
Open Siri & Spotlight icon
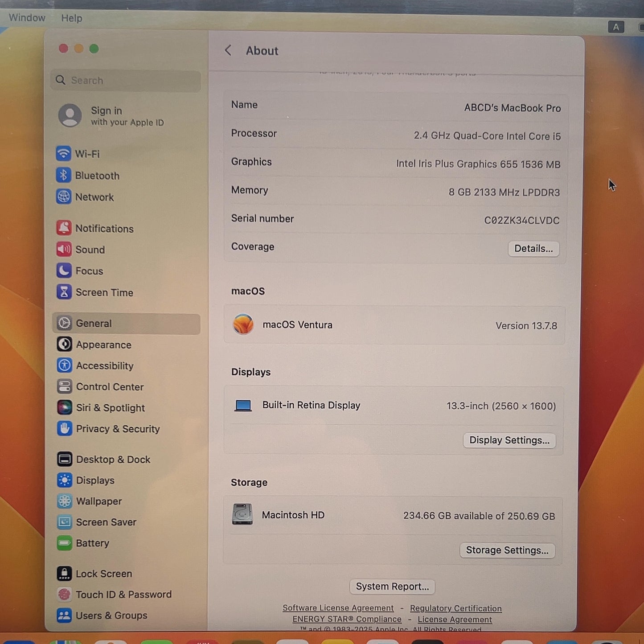click(65, 407)
